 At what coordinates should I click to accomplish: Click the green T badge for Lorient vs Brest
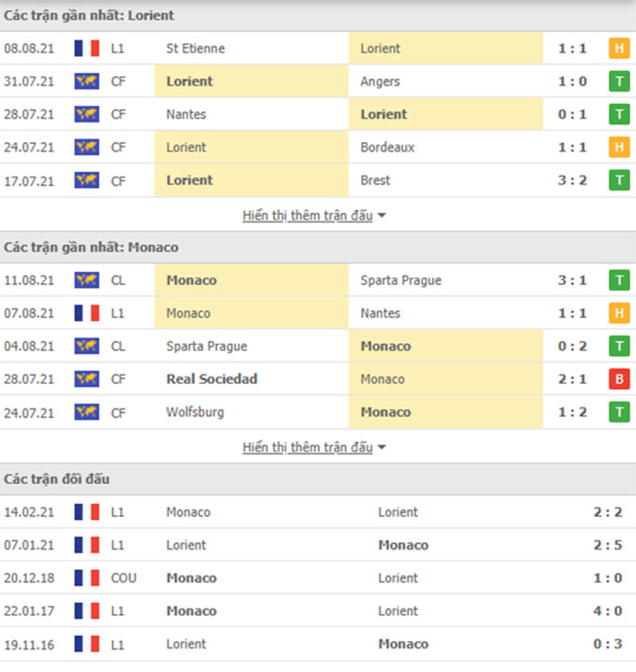tap(618, 180)
